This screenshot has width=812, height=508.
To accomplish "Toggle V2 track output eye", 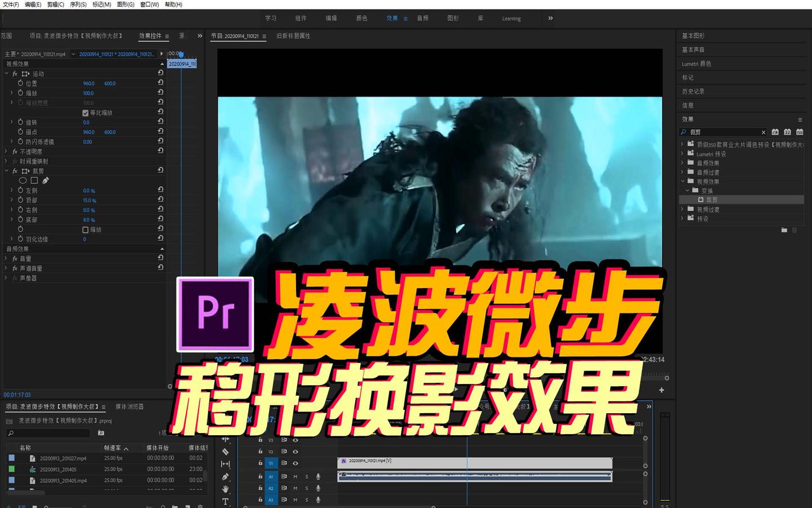I will tap(295, 452).
